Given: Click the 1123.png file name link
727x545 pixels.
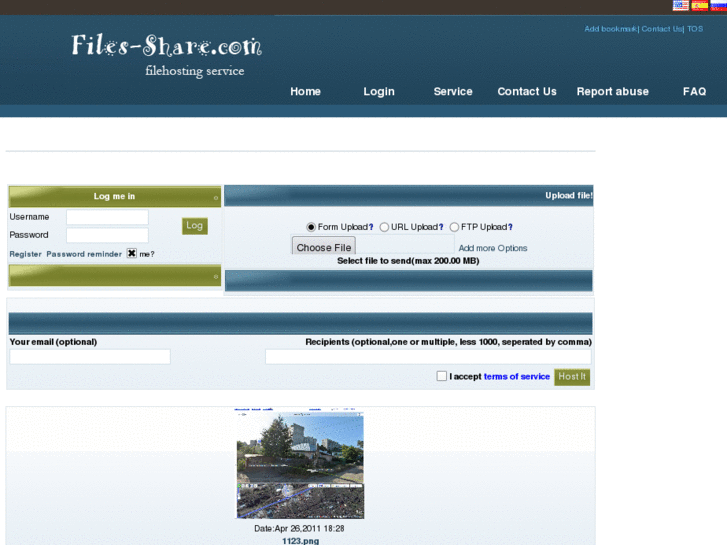Looking at the screenshot, I should point(300,541).
